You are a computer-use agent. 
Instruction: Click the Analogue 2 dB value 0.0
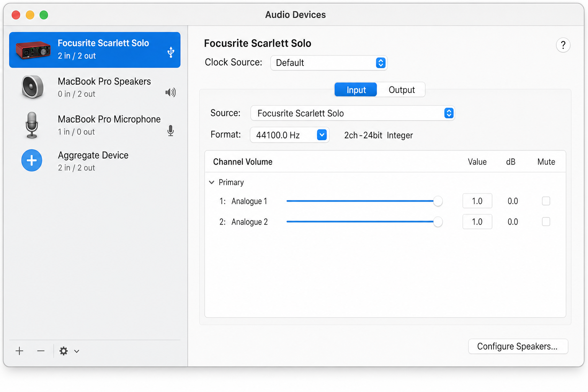(513, 222)
